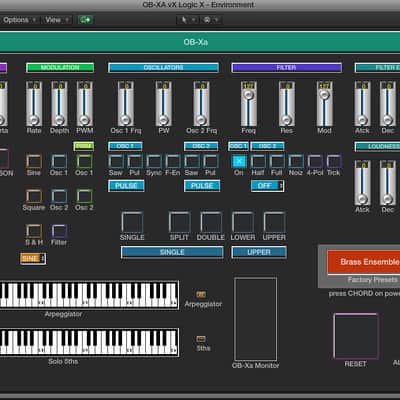
Task: Click the blue UPPER display button
Action: click(x=259, y=252)
